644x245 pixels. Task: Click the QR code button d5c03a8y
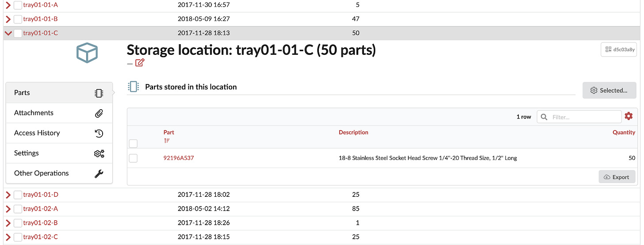[618, 50]
